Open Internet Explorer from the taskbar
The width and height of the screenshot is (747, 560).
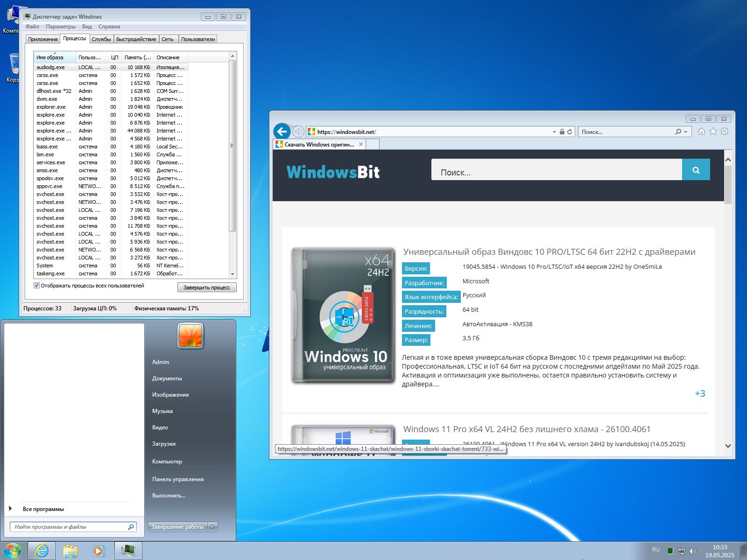point(42,551)
